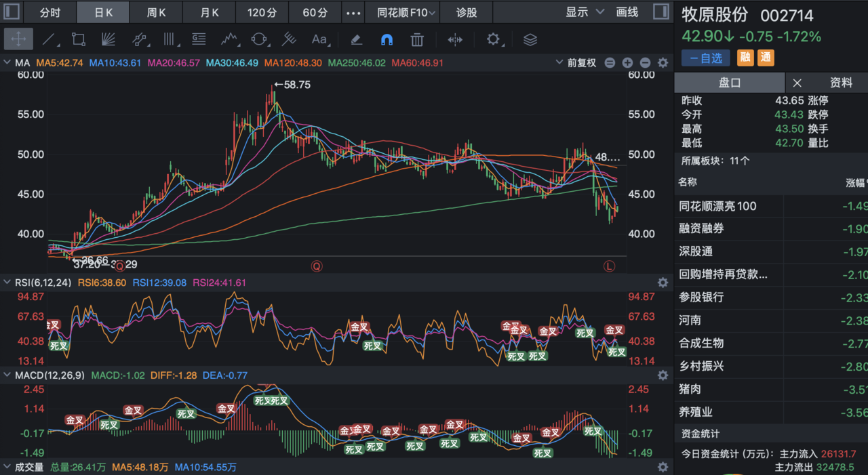This screenshot has width=868, height=475.
Task: Open the 深股通 sector row
Action: 771,251
